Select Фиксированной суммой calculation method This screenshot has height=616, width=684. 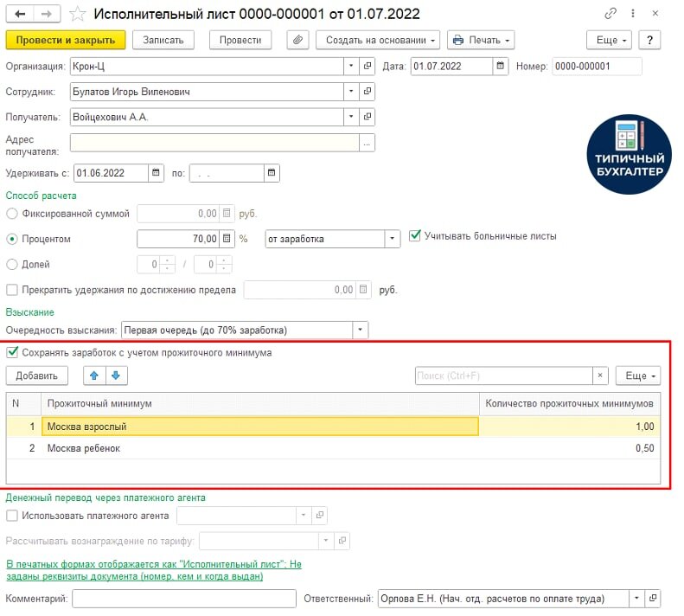[12, 215]
